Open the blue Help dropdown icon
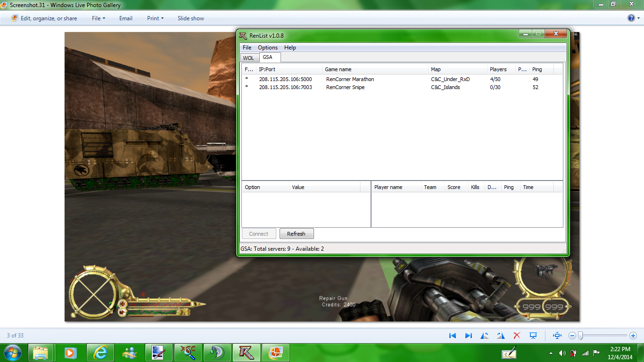The width and height of the screenshot is (644, 362). click(x=633, y=18)
